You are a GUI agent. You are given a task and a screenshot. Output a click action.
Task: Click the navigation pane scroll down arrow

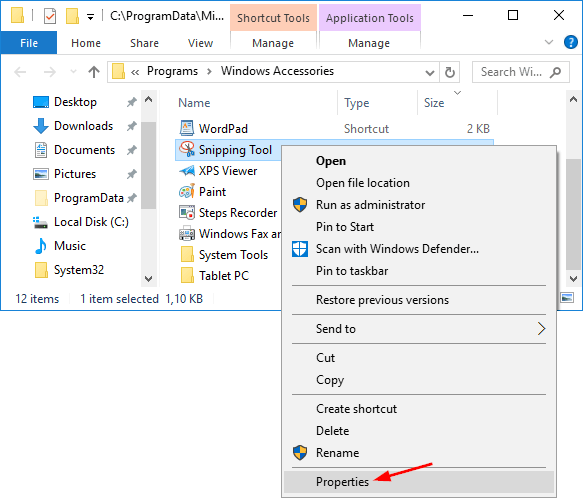pos(148,278)
